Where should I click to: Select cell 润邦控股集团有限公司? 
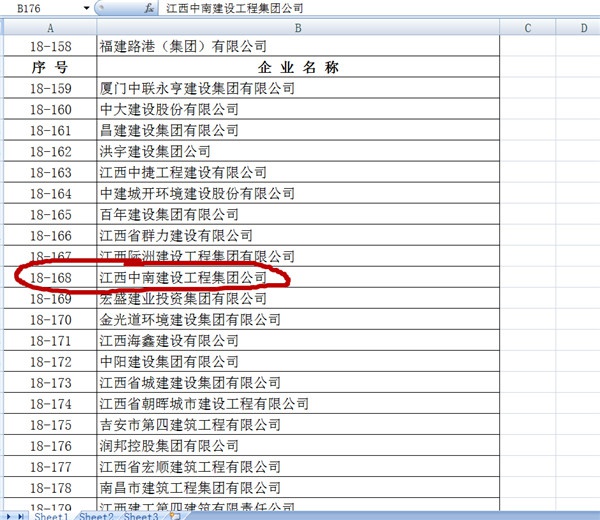tap(298, 445)
